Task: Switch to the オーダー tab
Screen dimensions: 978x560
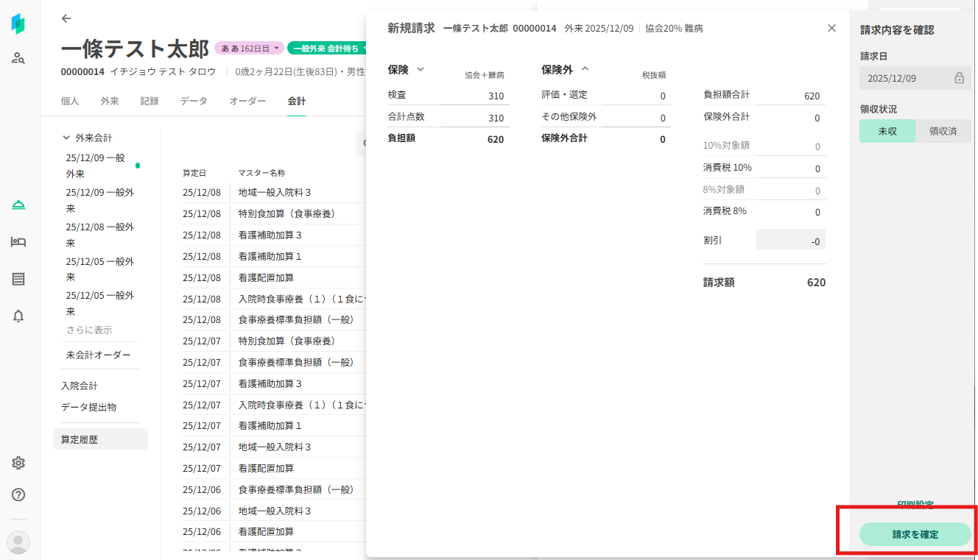Action: [x=247, y=101]
